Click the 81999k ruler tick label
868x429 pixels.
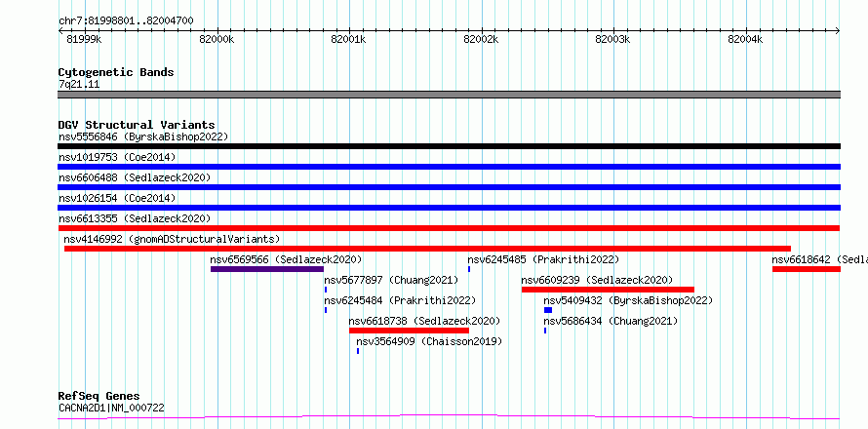click(84, 39)
